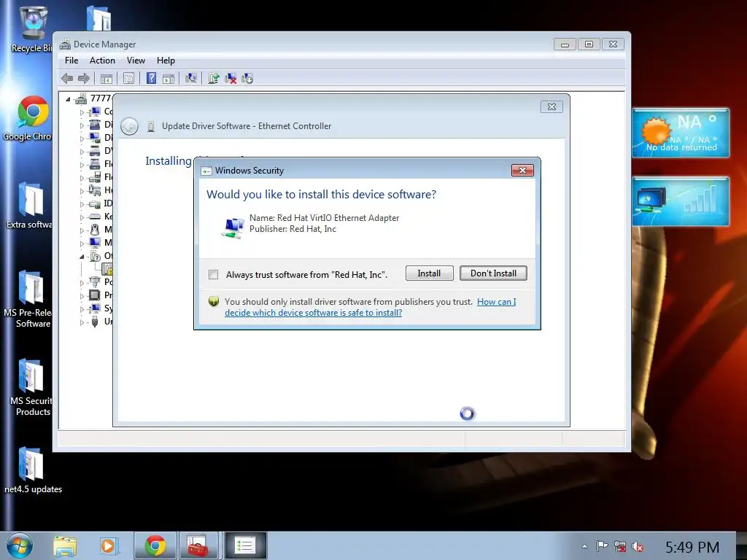Open the View menu in Device Manager
Viewport: 747px width, 560px height.
tap(136, 61)
